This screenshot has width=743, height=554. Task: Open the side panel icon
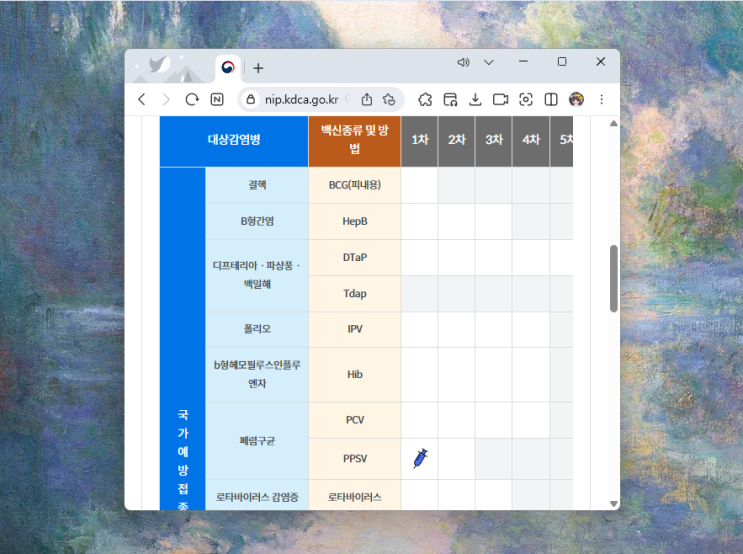pos(551,100)
